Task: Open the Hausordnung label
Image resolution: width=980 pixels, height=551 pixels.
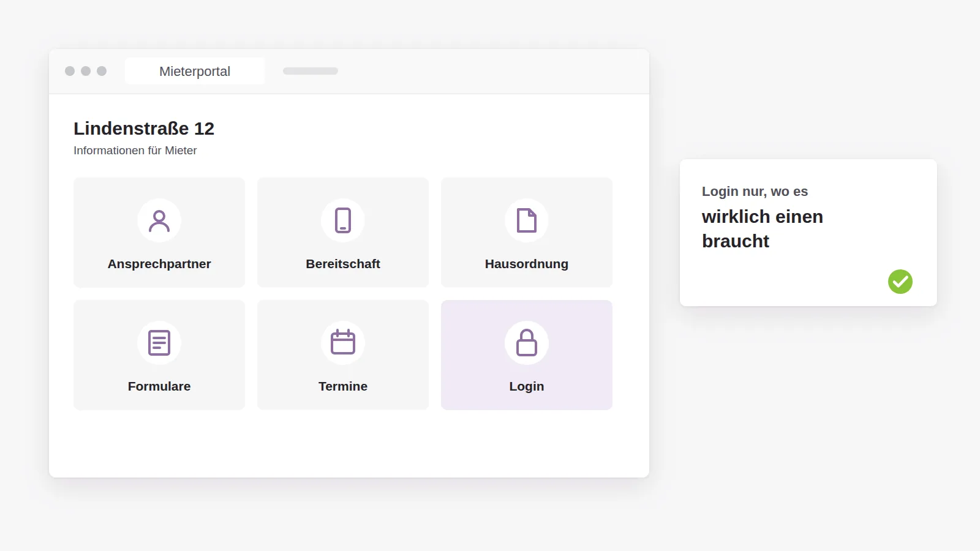Action: tap(527, 264)
